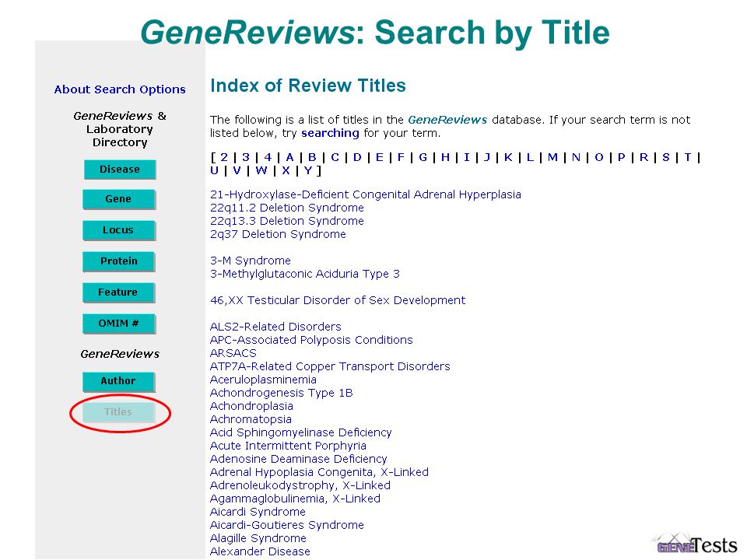Open Alagille Syndrome review
This screenshot has width=747, height=560.
click(258, 538)
